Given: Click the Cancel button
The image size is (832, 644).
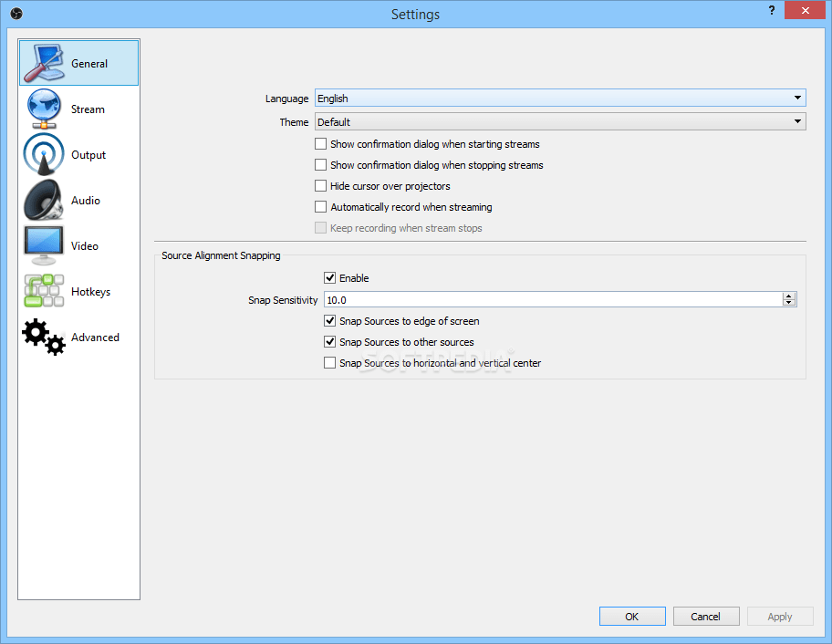Looking at the screenshot, I should tap(705, 617).
